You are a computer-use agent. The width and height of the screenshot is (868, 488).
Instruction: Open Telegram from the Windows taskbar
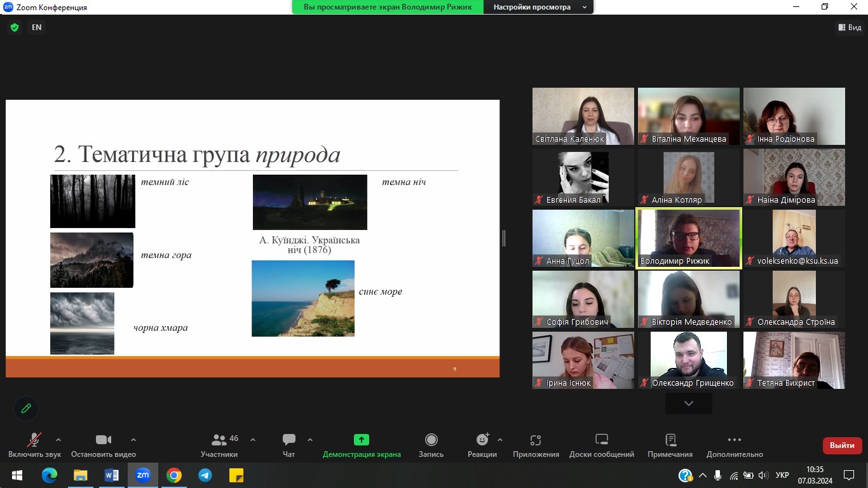pos(205,475)
